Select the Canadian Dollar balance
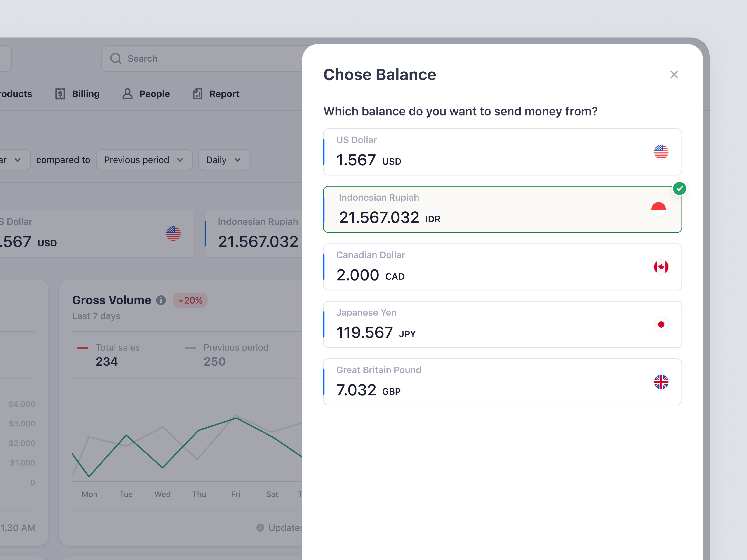This screenshot has height=560, width=747. coord(502,267)
